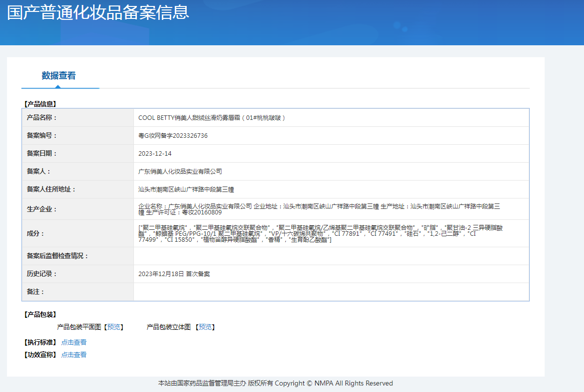Click the 备案人住所地址 address value
The height and width of the screenshot is (392, 584).
[x=186, y=190]
